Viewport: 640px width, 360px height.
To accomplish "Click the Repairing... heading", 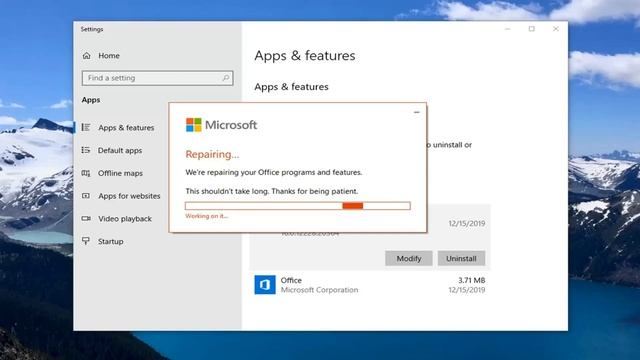I will click(212, 154).
